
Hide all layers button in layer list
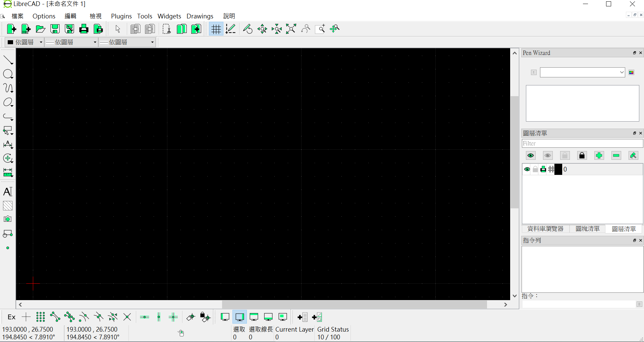coord(548,155)
